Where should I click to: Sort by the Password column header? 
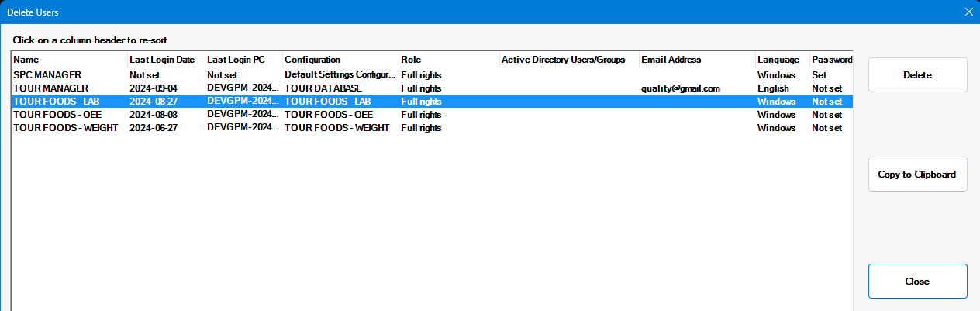click(831, 60)
